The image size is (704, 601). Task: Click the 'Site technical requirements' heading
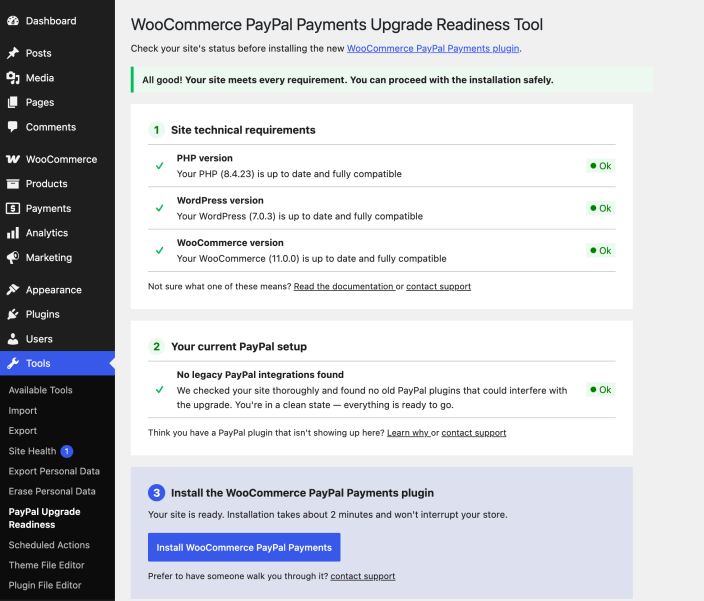(243, 130)
